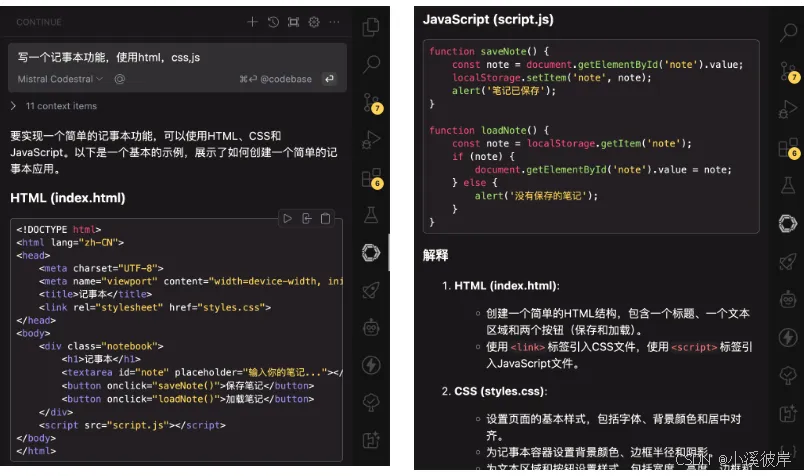804x476 pixels.
Task: Click lightning bolt icon in right screenshot
Action: click(x=788, y=337)
